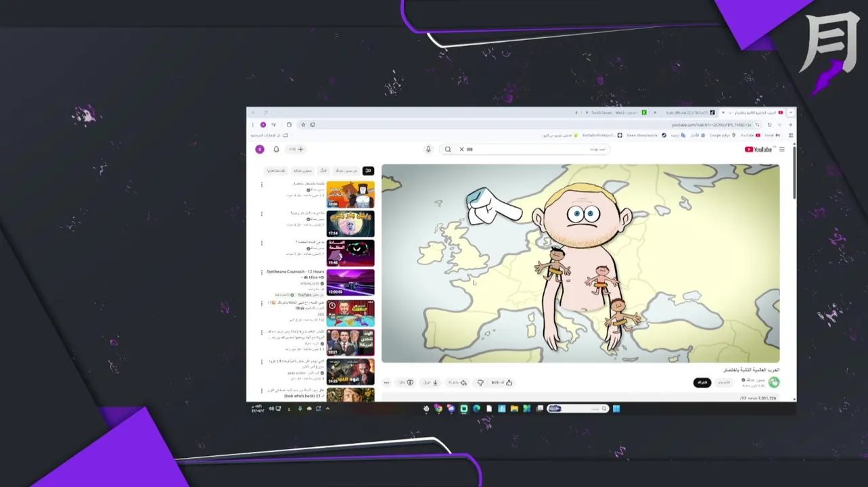The width and height of the screenshot is (868, 487).
Task: Open the Steam Workshop bookmark
Action: tap(646, 135)
